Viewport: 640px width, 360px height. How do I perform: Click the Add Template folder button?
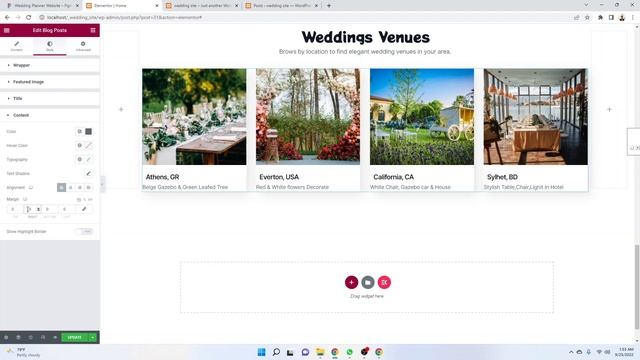368,282
